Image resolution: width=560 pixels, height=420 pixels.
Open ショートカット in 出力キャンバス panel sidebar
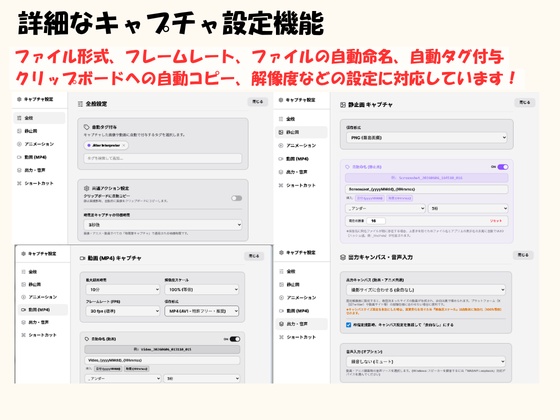(301, 337)
